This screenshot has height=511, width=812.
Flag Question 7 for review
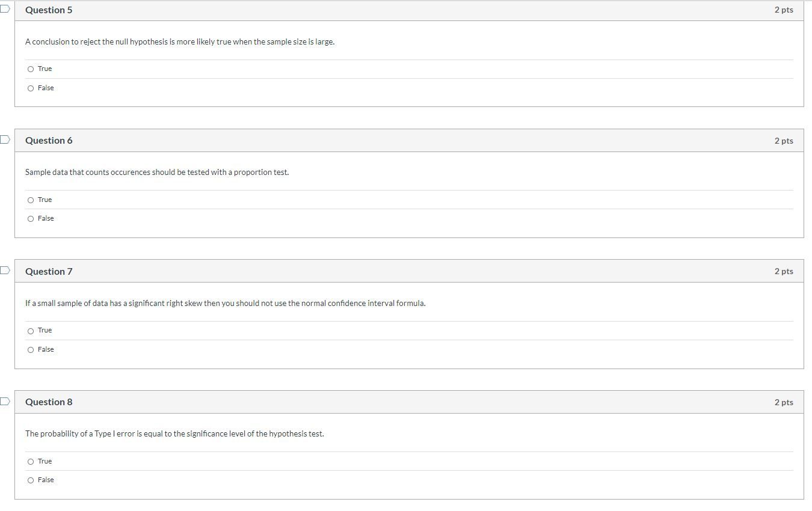pyautogui.click(x=4, y=271)
